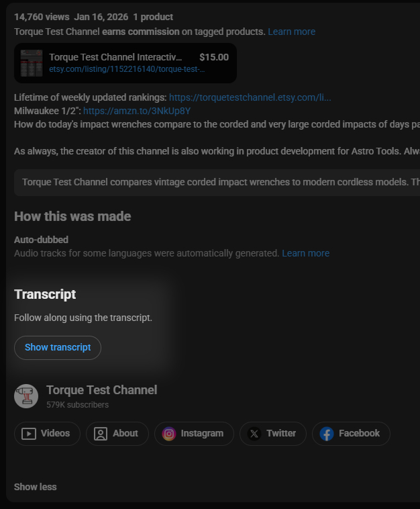The width and height of the screenshot is (420, 509).
Task: Click the 579K subscribers text
Action: (x=77, y=405)
